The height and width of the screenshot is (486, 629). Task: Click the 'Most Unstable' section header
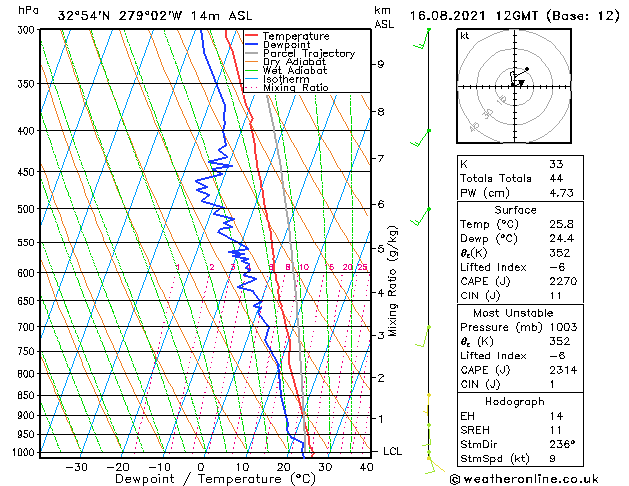[516, 313]
